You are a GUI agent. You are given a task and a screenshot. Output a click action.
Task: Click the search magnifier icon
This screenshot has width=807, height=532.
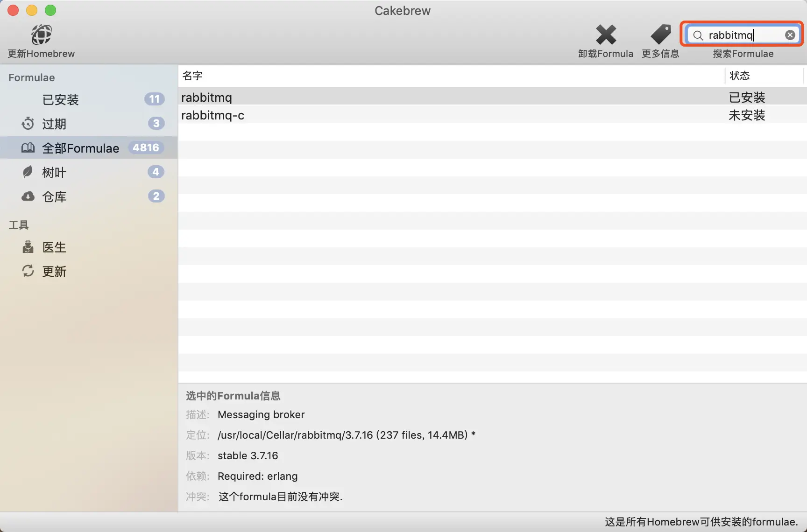(x=698, y=35)
